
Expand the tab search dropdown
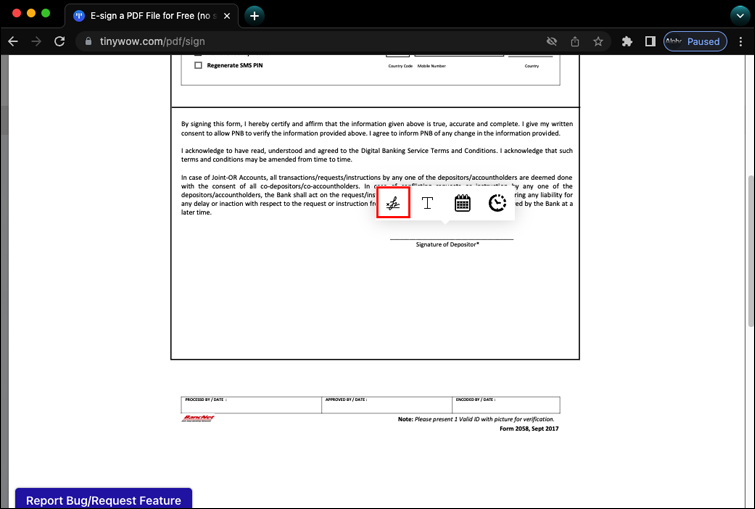pyautogui.click(x=740, y=16)
